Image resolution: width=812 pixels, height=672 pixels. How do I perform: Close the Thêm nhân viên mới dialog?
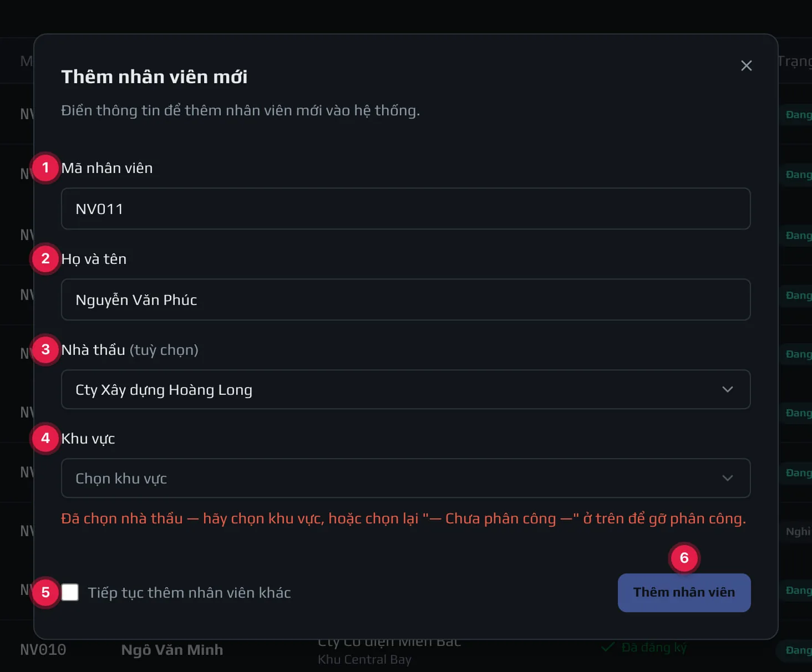746,65
